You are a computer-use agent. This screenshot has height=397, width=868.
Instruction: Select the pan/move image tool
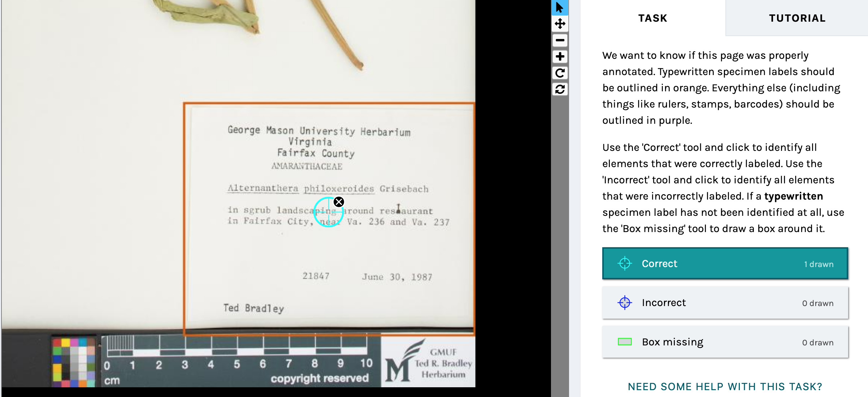(x=560, y=24)
